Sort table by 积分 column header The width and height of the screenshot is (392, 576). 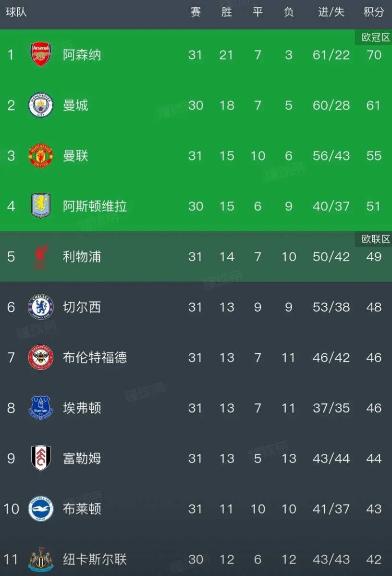click(374, 12)
